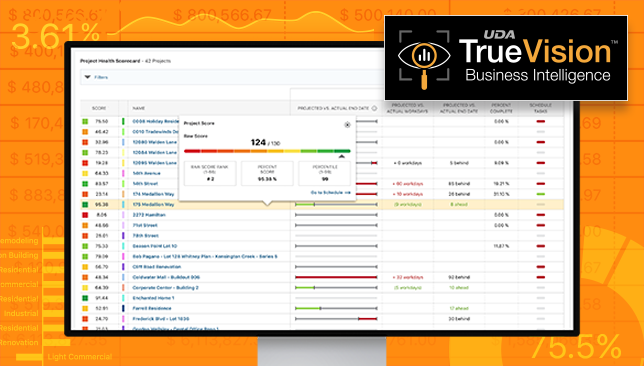Click the schedule tasks indicator for 2272 Hamilton
Viewport: 644px width, 366px height.
pos(540,215)
